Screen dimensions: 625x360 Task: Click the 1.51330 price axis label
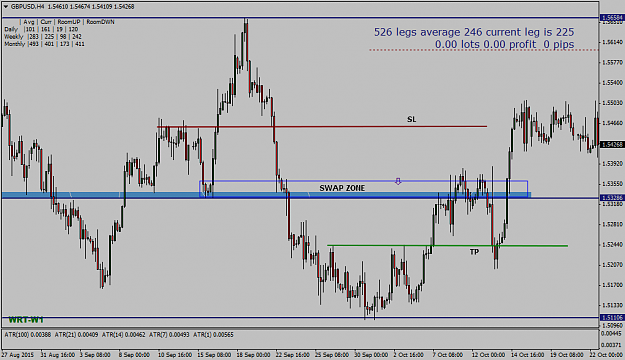(612, 305)
